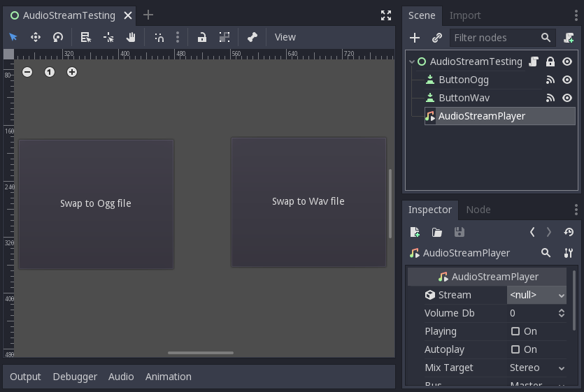This screenshot has height=392, width=584.
Task: Zoom out of the canvas
Action: point(27,72)
